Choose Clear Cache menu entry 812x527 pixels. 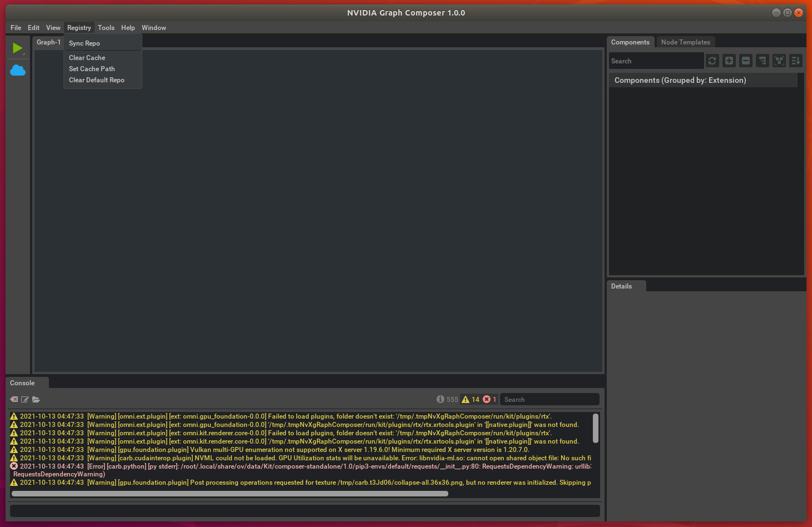87,58
